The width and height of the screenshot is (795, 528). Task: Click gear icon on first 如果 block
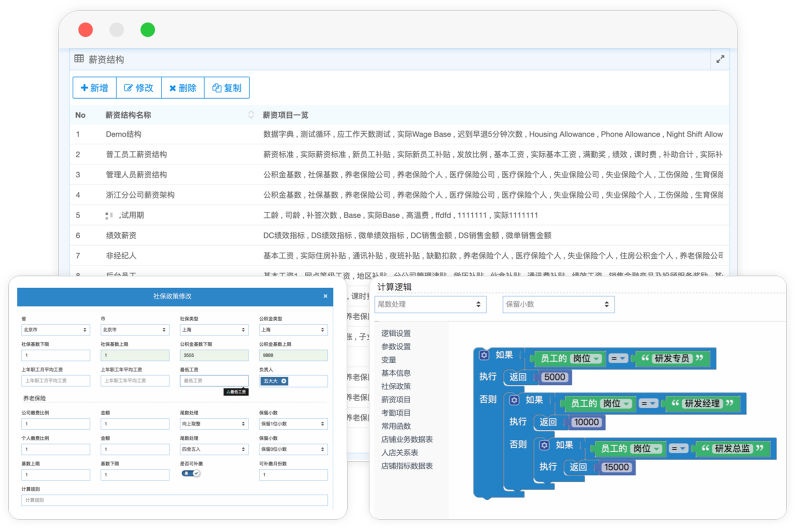[484, 355]
